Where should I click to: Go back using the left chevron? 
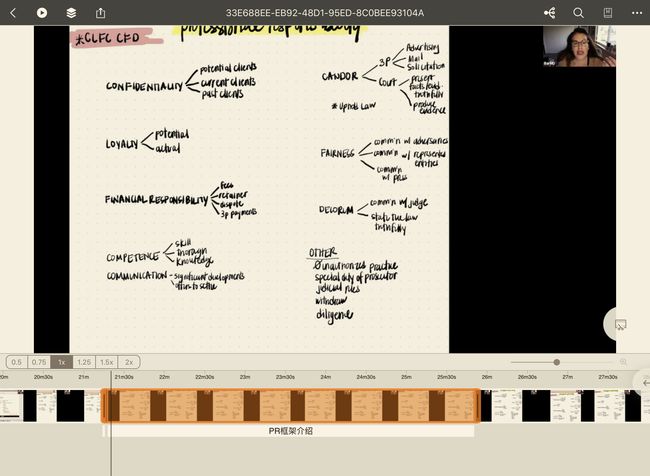[x=13, y=13]
